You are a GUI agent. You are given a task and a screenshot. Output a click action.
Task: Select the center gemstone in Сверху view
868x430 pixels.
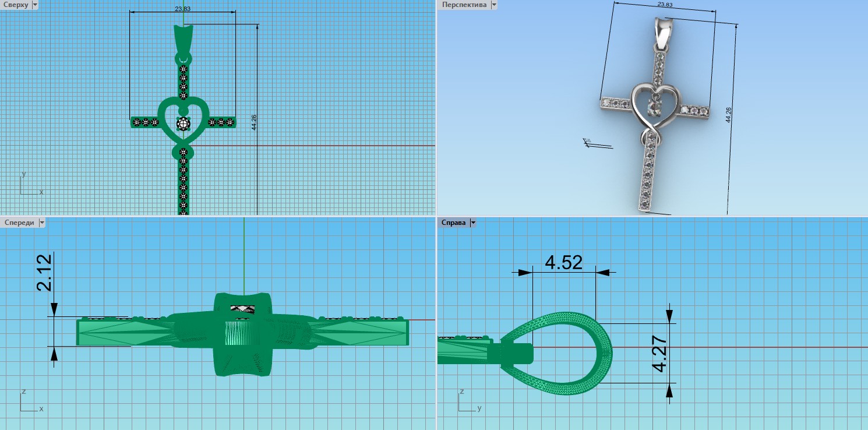coord(184,122)
